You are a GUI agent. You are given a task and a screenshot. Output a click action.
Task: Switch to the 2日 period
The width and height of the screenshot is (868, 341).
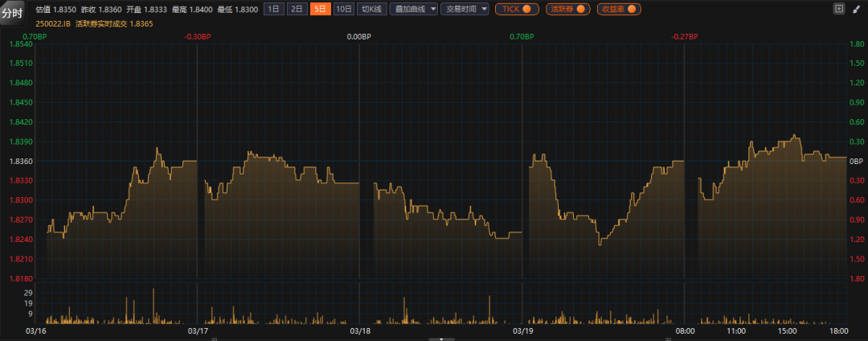coord(297,9)
